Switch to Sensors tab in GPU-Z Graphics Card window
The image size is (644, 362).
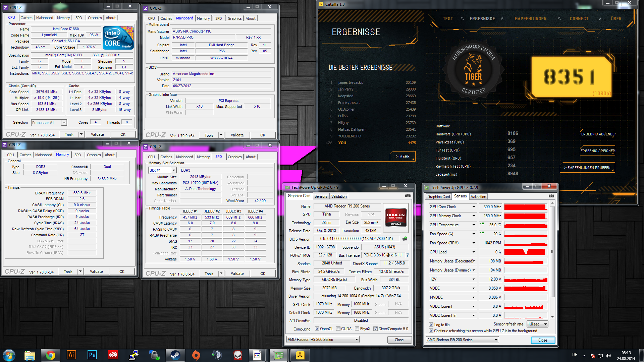pyautogui.click(x=321, y=196)
